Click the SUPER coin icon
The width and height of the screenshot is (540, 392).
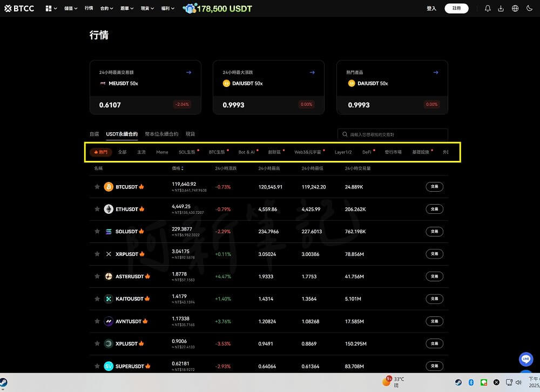pos(109,366)
